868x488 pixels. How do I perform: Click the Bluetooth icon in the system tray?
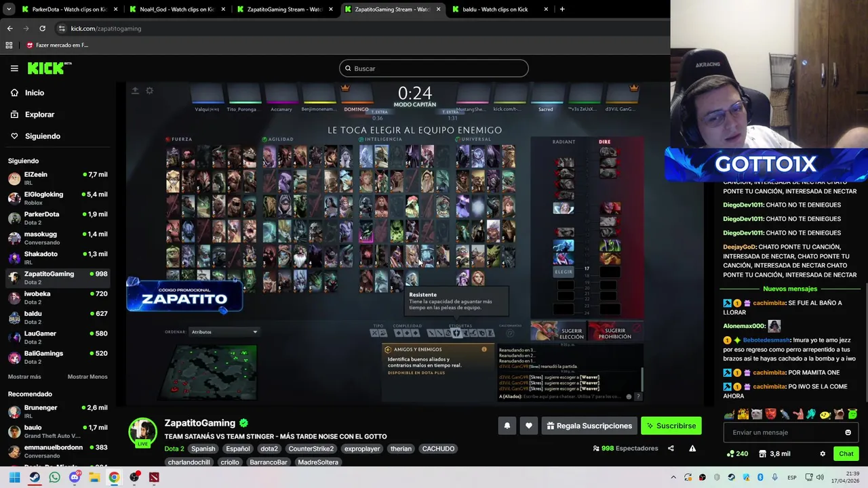coord(760,477)
